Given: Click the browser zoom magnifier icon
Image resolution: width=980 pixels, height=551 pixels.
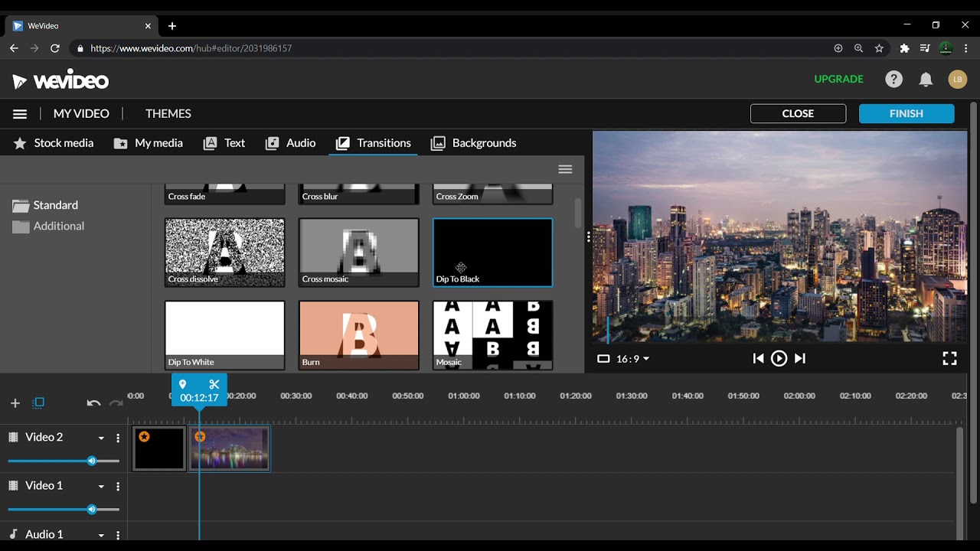Looking at the screenshot, I should tap(858, 48).
